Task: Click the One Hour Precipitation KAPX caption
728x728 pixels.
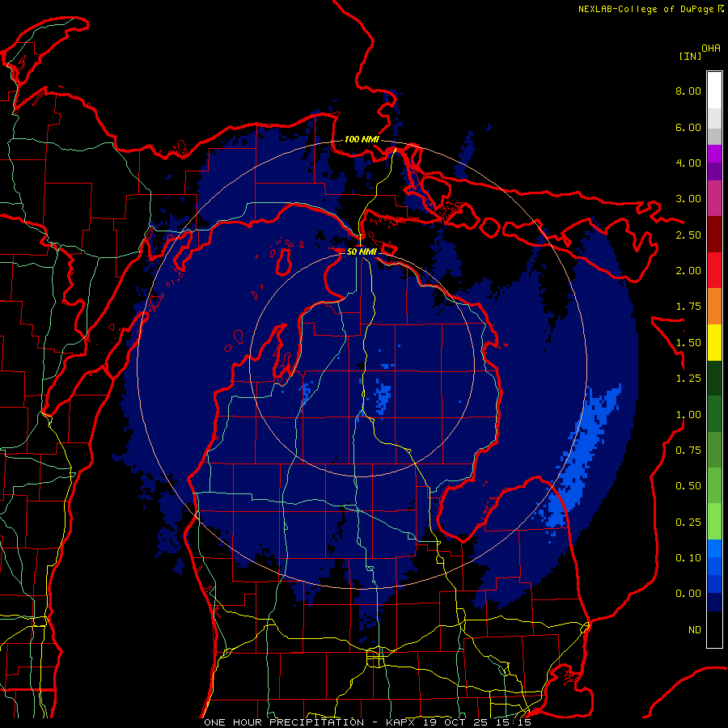Action: pos(367,722)
